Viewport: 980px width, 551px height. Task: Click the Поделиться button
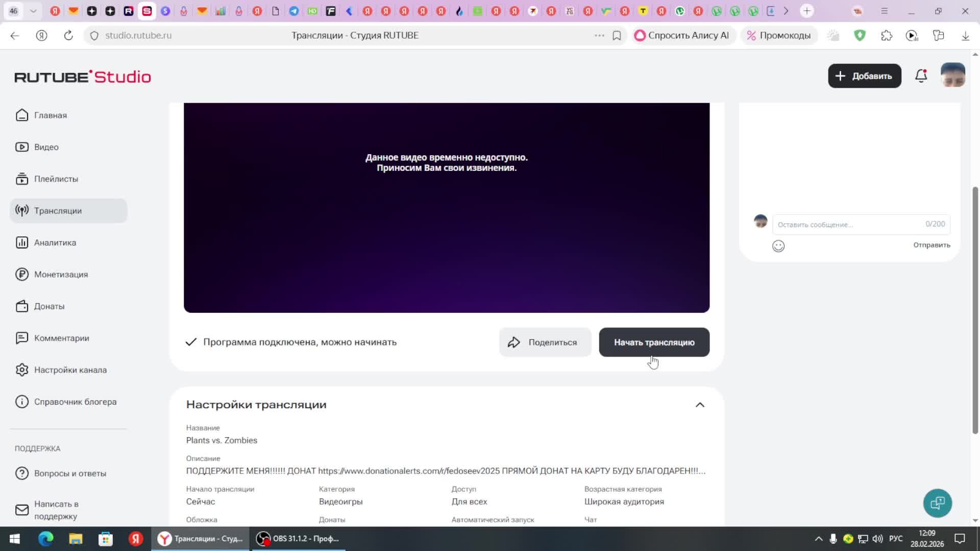point(545,342)
